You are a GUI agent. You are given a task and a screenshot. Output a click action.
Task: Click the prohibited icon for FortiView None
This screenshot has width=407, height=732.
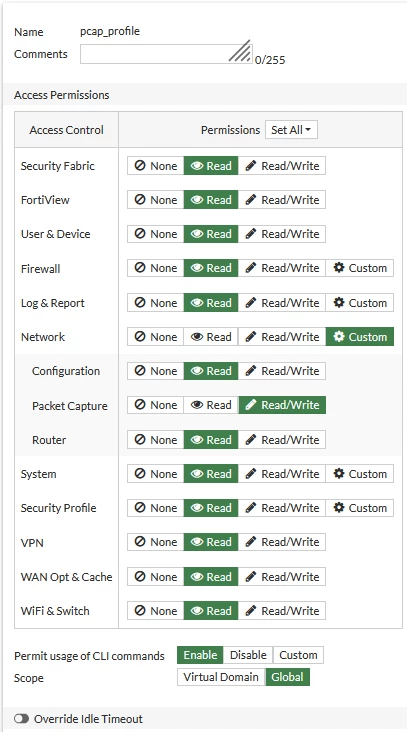[x=140, y=200]
